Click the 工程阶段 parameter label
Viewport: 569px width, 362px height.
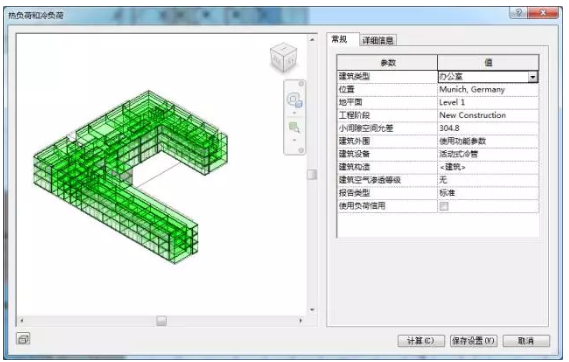pyautogui.click(x=354, y=115)
